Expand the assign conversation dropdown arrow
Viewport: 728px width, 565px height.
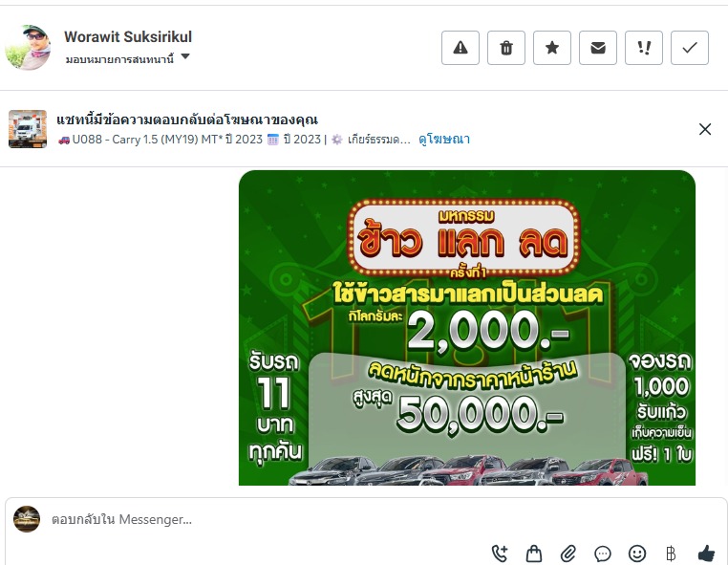click(185, 56)
